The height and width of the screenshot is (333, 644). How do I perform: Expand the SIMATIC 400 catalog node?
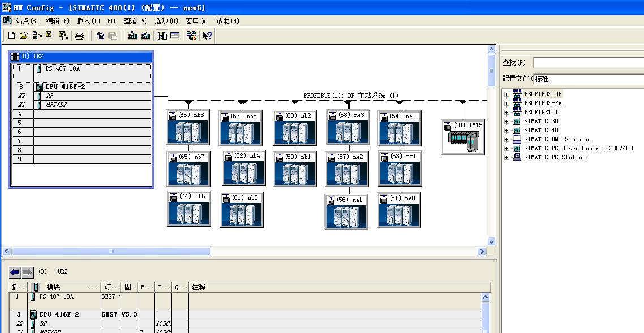tap(507, 130)
